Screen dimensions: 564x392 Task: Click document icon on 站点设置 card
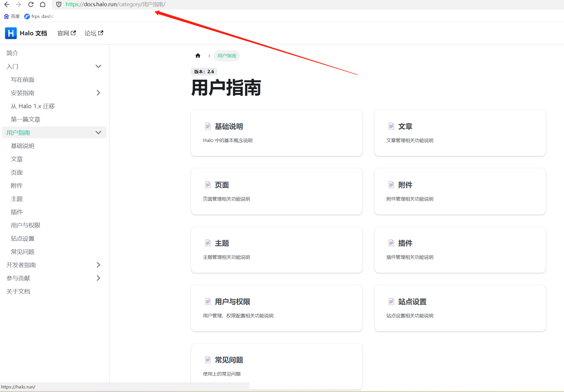click(x=391, y=301)
